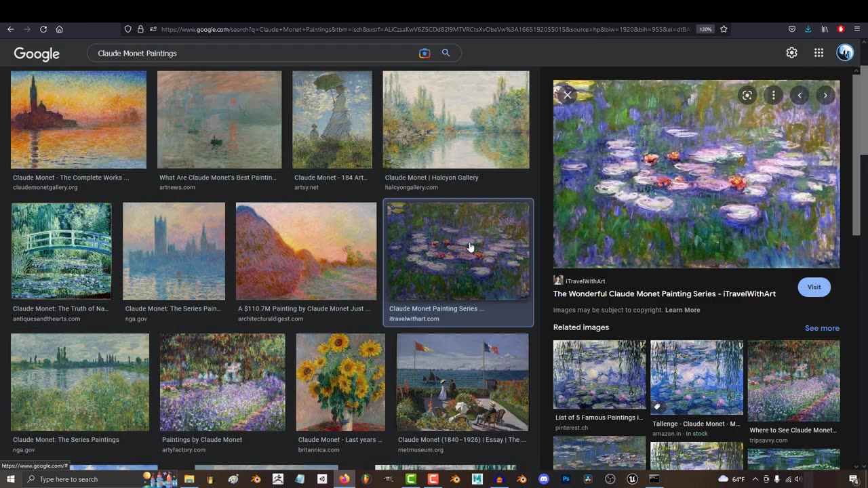Select the haystack painting from architecturaldigest.com
868x488 pixels.
coord(306,251)
